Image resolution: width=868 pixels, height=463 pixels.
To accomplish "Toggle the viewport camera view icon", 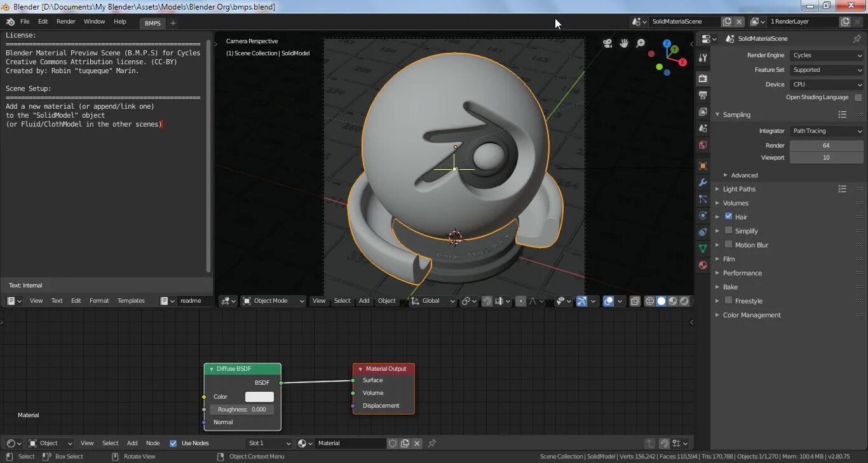I will pos(607,43).
